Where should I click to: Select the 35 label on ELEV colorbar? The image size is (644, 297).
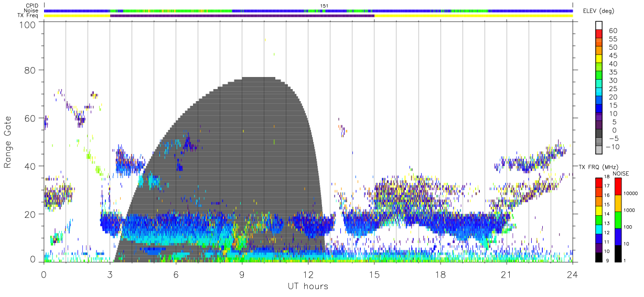[x=613, y=72]
